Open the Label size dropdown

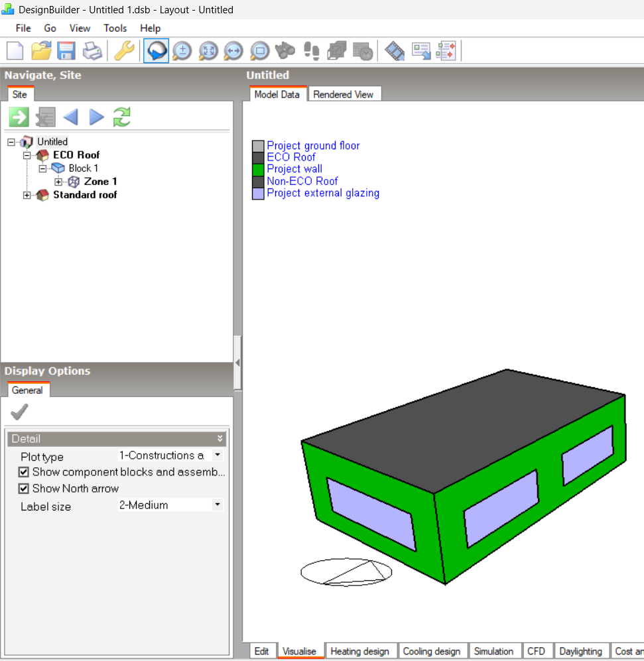(218, 505)
